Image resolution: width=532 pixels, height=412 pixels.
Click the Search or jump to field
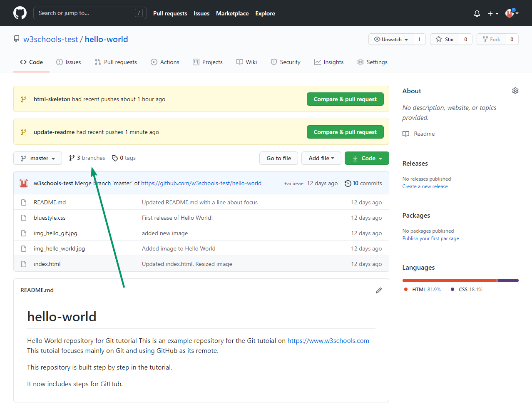click(x=89, y=13)
